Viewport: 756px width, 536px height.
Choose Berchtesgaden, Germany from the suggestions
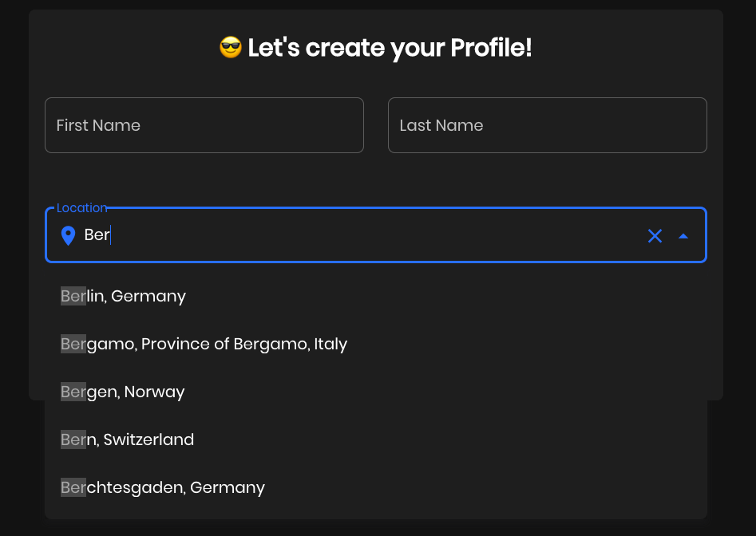[163, 487]
